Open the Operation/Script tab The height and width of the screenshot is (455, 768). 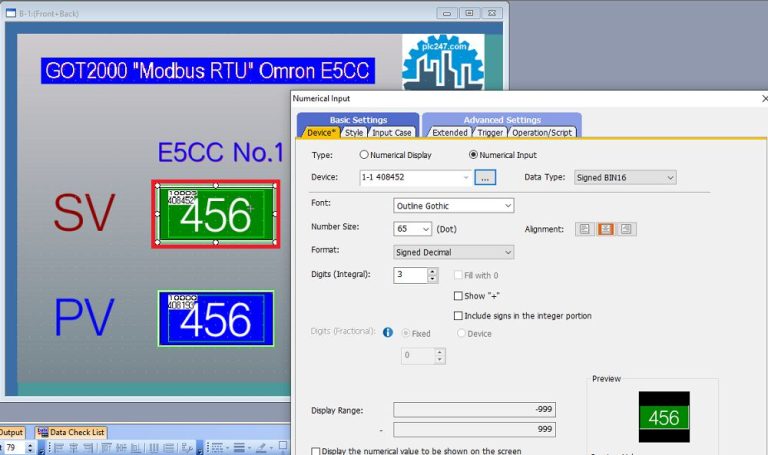coord(542,133)
